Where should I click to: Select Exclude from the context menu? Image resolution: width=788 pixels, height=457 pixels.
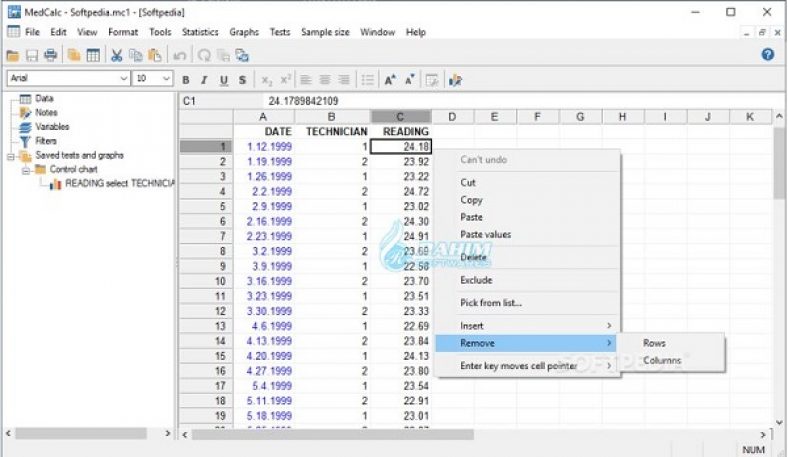coord(476,280)
